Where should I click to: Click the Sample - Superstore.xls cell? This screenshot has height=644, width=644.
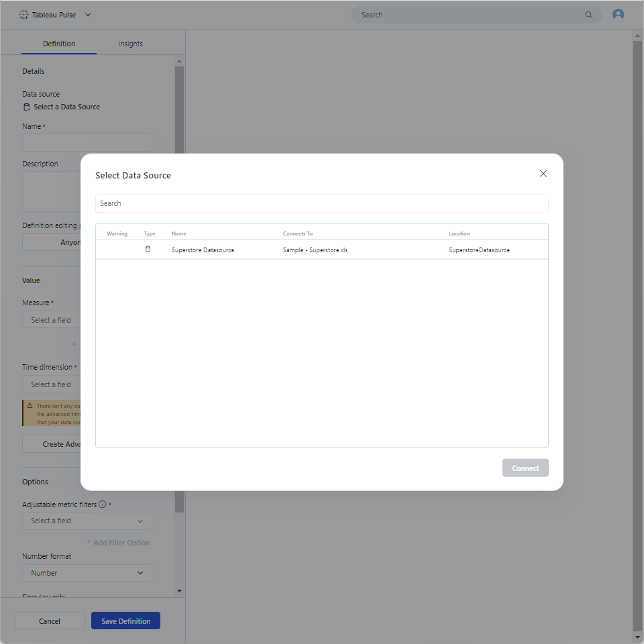(315, 250)
